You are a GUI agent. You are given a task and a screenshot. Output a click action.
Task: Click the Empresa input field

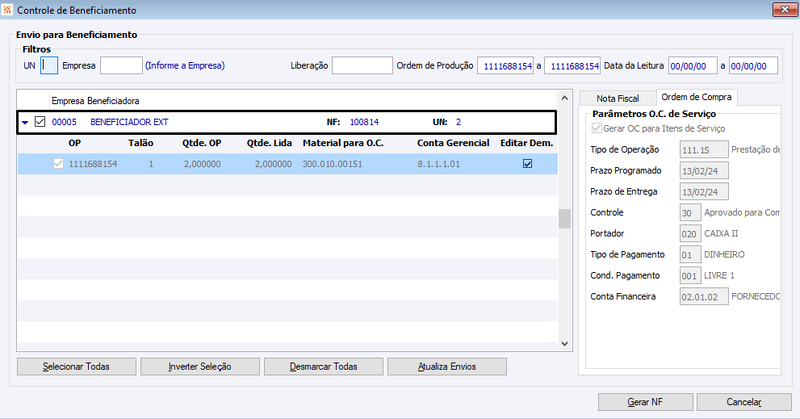click(121, 65)
